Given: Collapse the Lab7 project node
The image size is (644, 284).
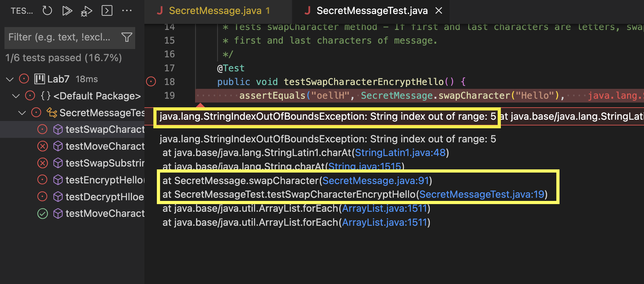Looking at the screenshot, I should [x=10, y=79].
